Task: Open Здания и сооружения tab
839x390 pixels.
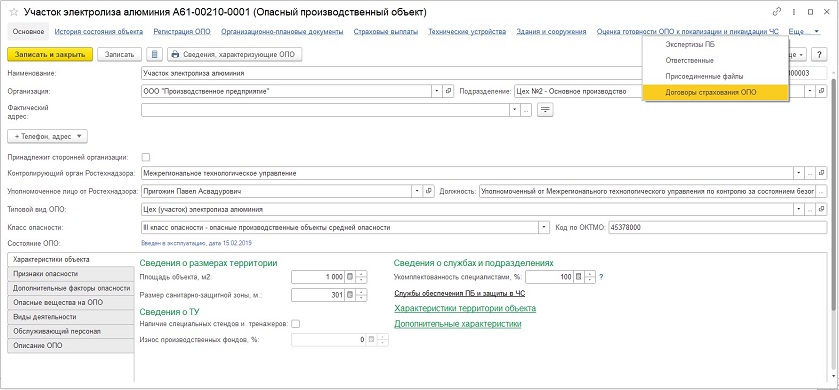Action: tap(551, 32)
